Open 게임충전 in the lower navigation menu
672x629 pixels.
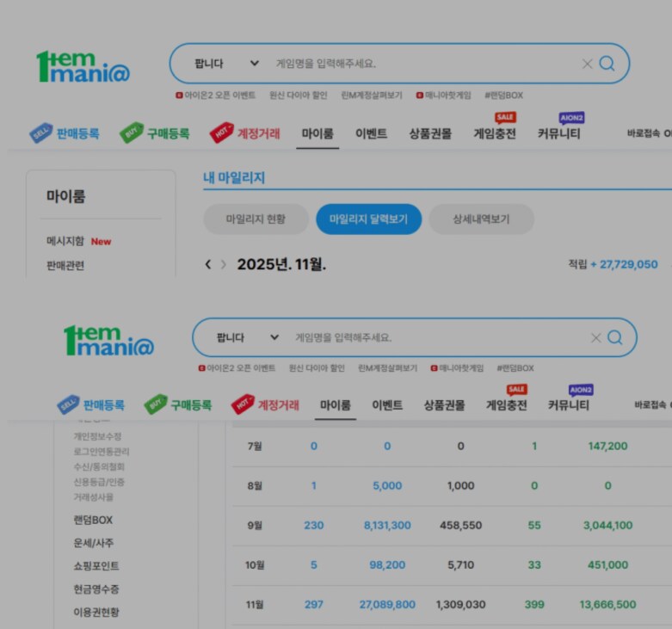(506, 405)
